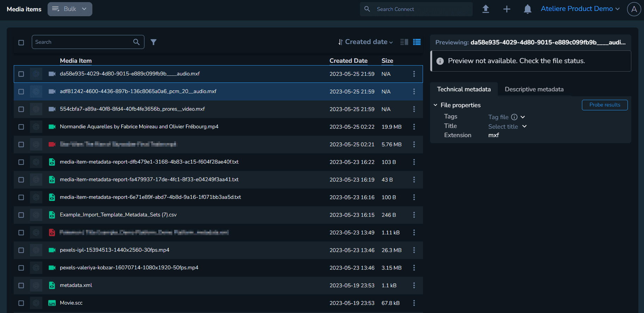Expand the Tag file dropdown
The width and height of the screenshot is (644, 313).
pos(523,117)
